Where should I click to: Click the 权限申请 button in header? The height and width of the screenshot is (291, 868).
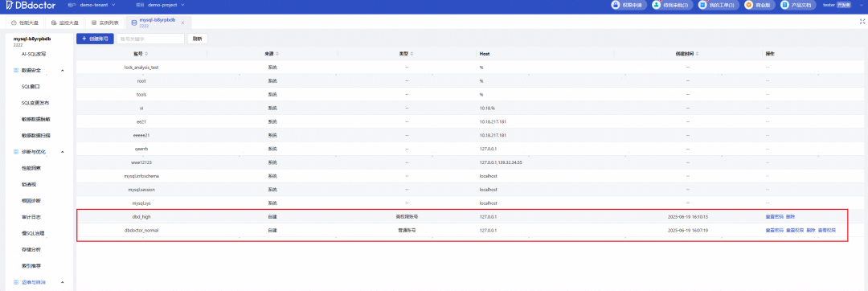628,5
